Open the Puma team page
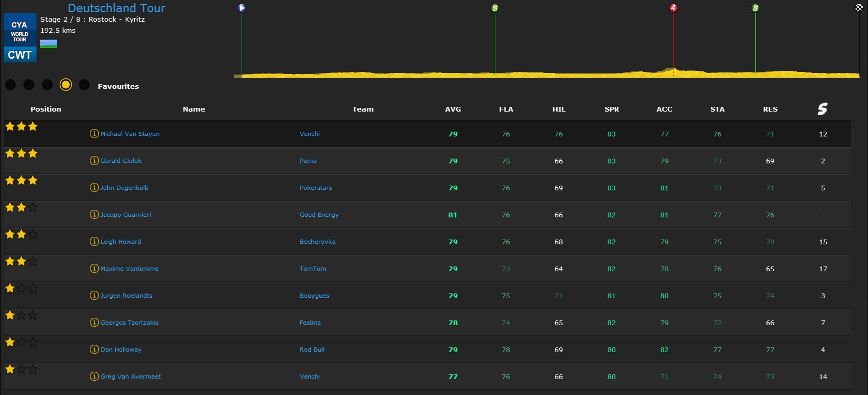868x395 pixels. click(308, 161)
